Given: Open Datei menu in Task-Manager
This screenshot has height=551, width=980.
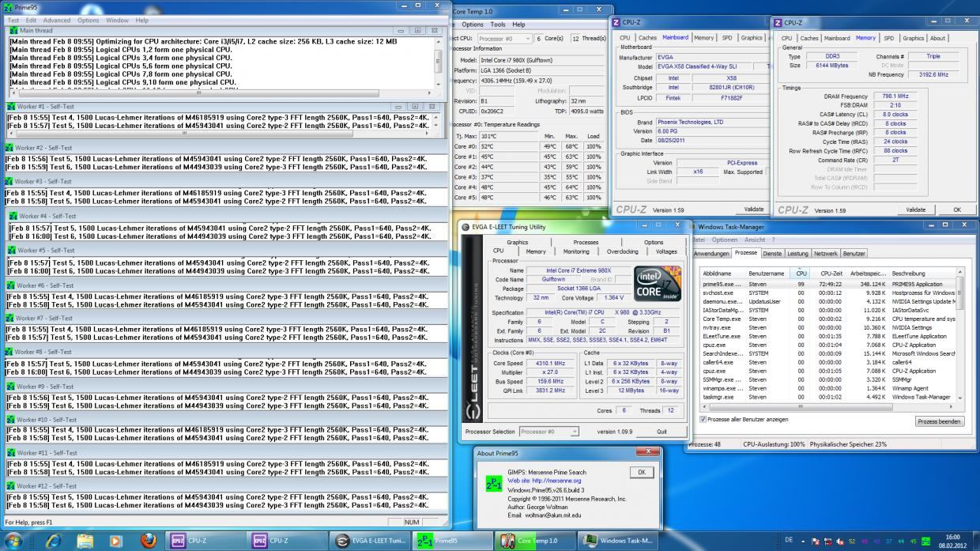Looking at the screenshot, I should 698,240.
